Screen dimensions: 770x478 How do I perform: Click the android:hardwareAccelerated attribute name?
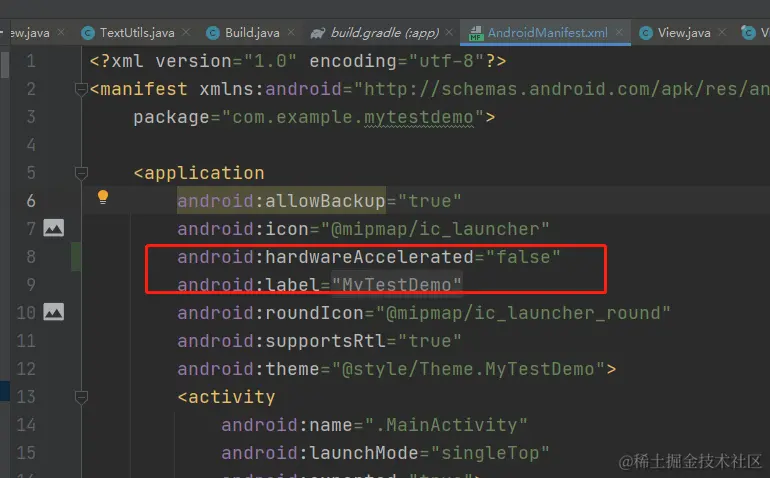point(325,256)
